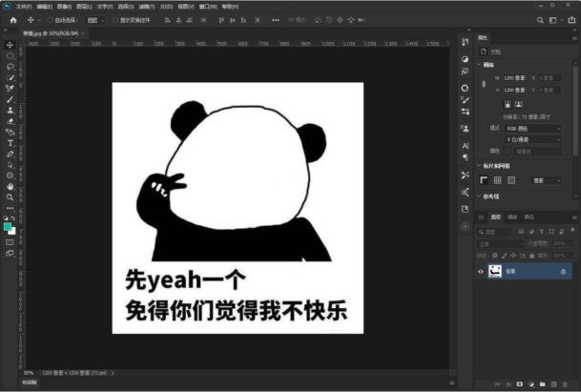Select the Horizontal Type tool

click(x=10, y=143)
